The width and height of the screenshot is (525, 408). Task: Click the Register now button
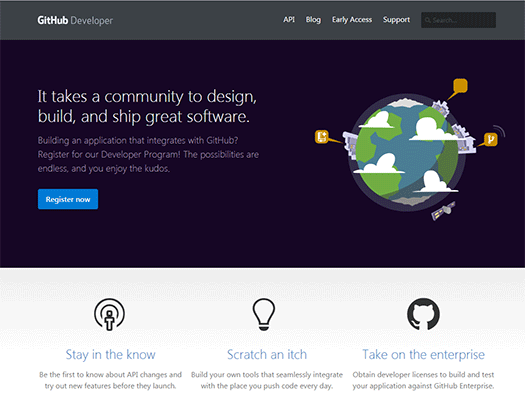[68, 199]
